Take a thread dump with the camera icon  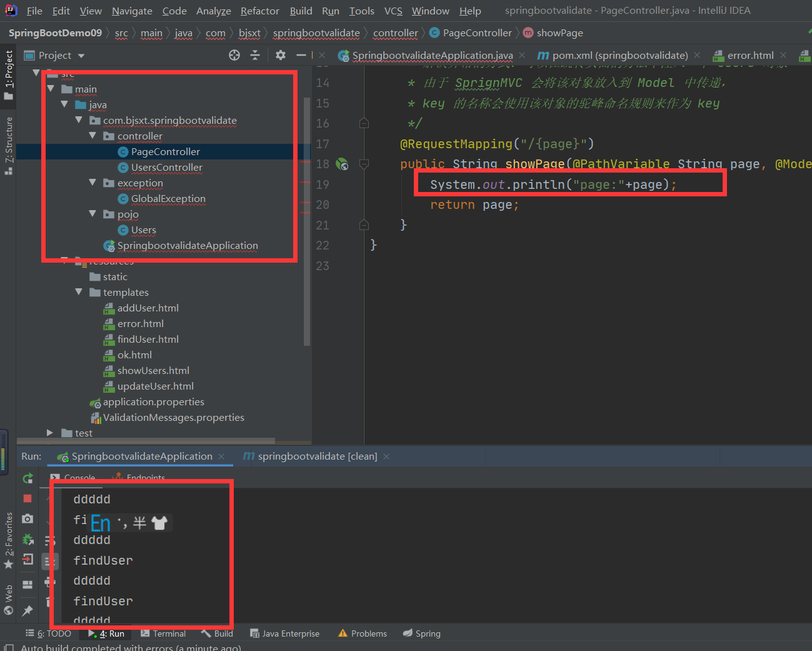[x=28, y=518]
